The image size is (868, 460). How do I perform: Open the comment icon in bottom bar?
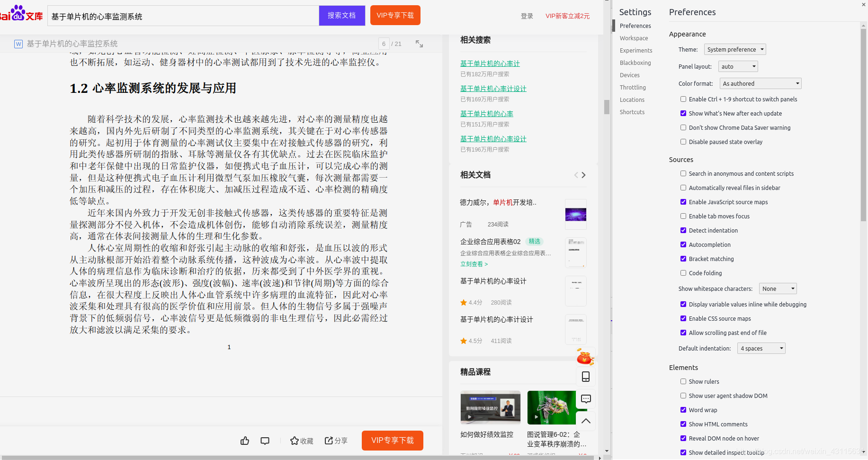pyautogui.click(x=265, y=441)
